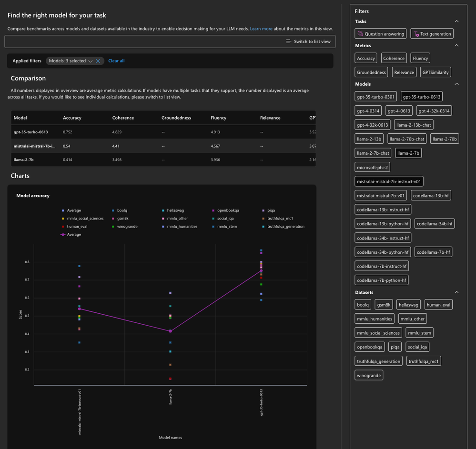Click the Fluency column header

[219, 118]
